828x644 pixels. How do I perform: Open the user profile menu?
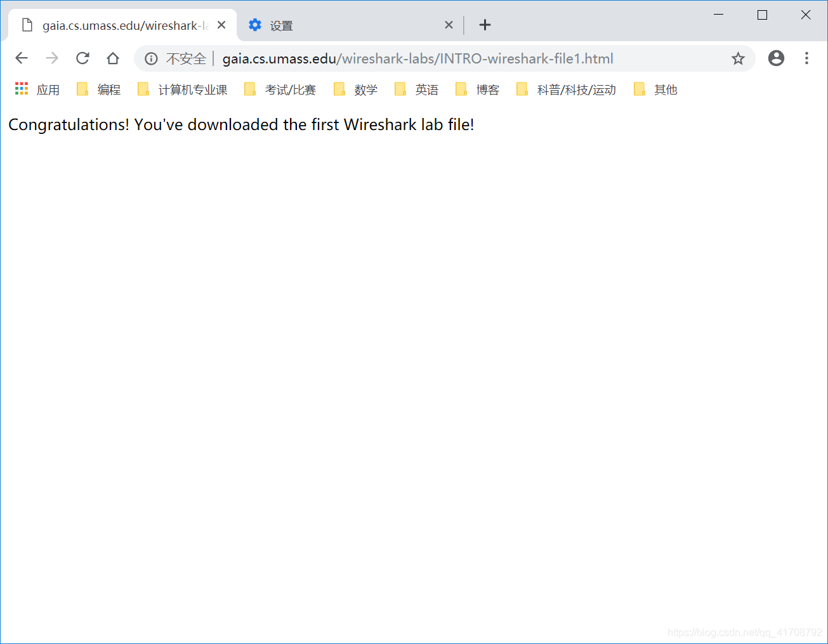[776, 58]
